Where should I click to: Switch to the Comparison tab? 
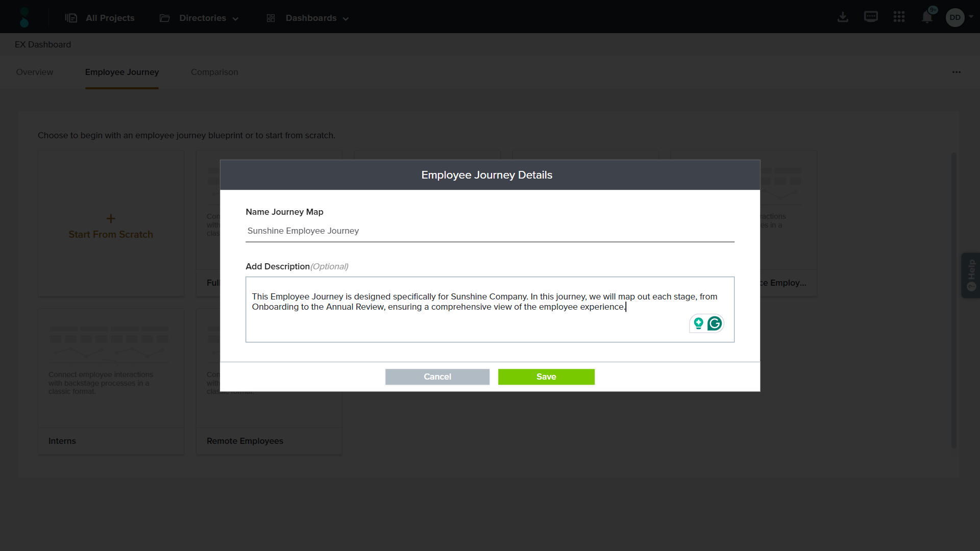(x=214, y=72)
